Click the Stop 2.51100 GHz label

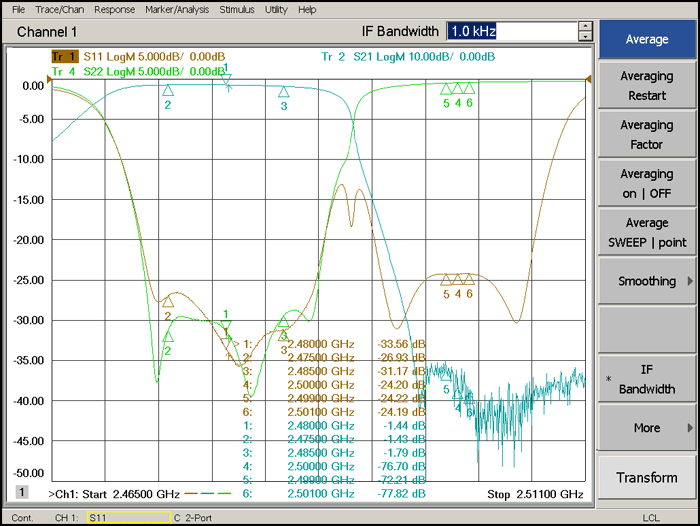pyautogui.click(x=535, y=494)
